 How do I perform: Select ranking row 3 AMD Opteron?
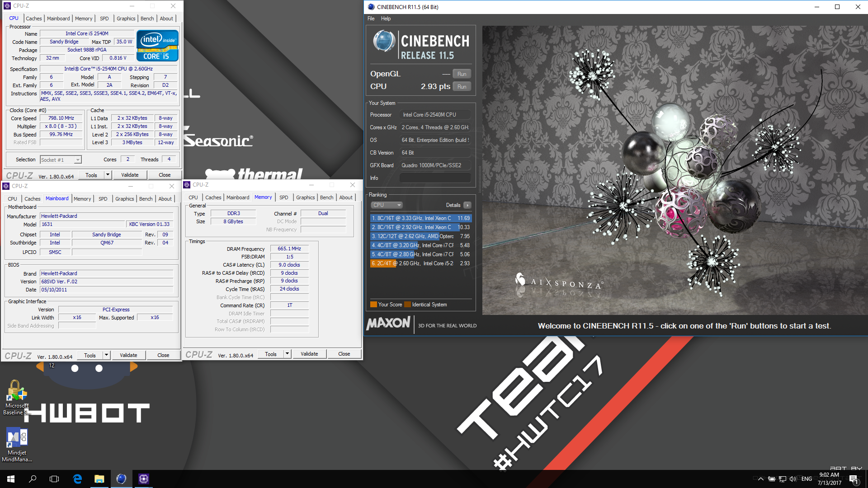pyautogui.click(x=420, y=236)
